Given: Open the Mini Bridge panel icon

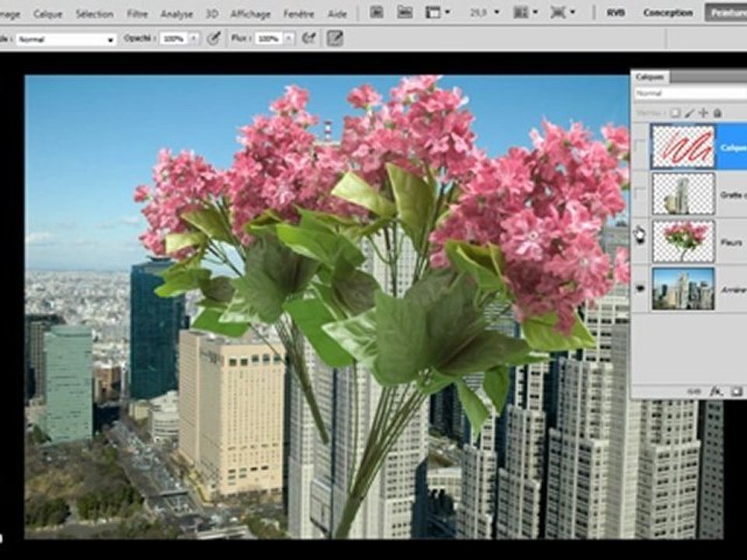Looking at the screenshot, I should click(x=405, y=12).
